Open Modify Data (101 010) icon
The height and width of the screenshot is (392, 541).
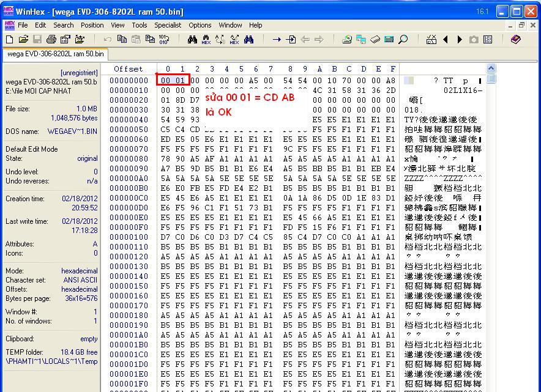click(163, 39)
